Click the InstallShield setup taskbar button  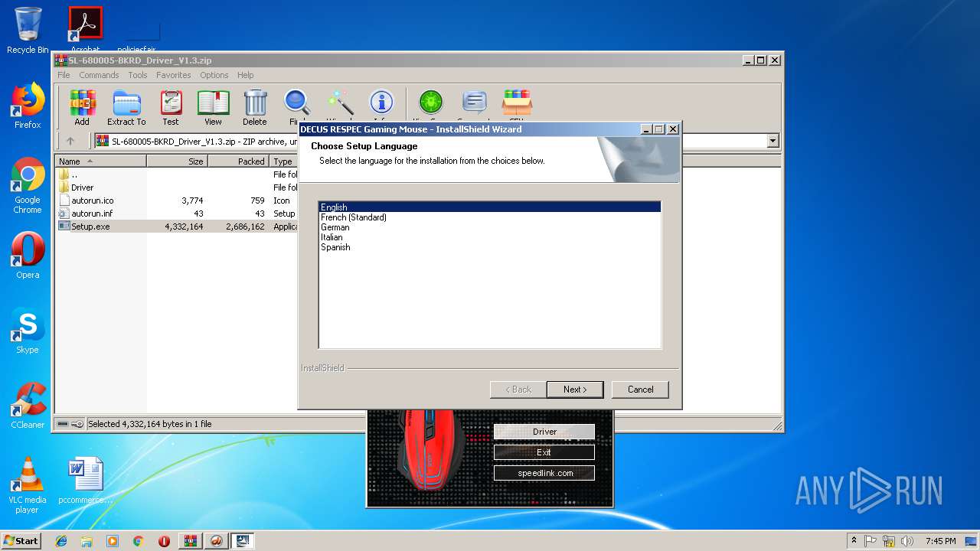click(x=243, y=541)
